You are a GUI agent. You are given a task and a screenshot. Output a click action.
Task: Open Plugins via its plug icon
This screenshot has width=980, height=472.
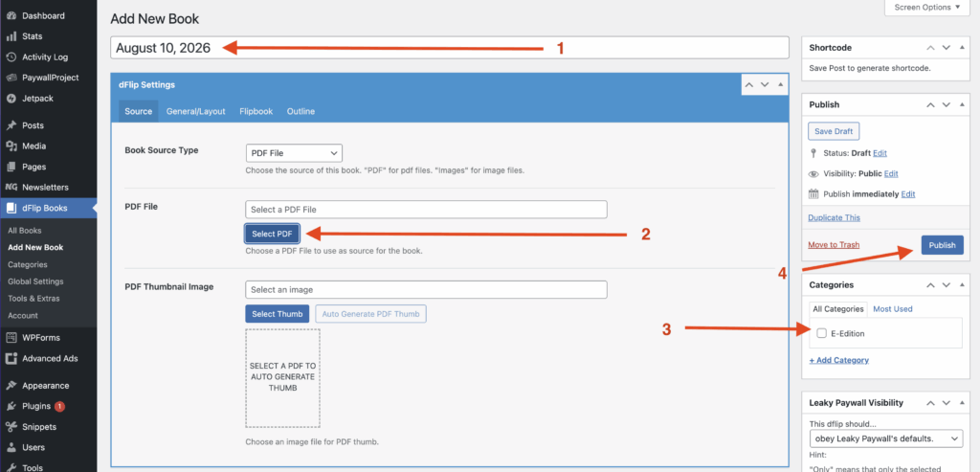tap(11, 406)
